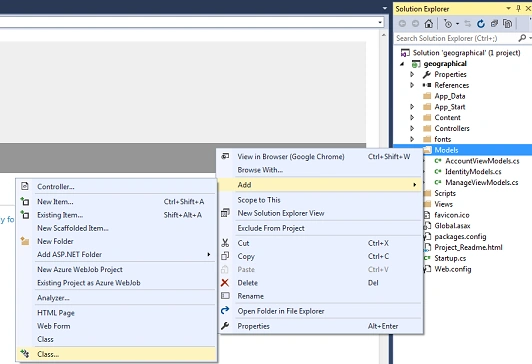
Task: Click the Search Solution Explorer input field
Action: tap(456, 38)
